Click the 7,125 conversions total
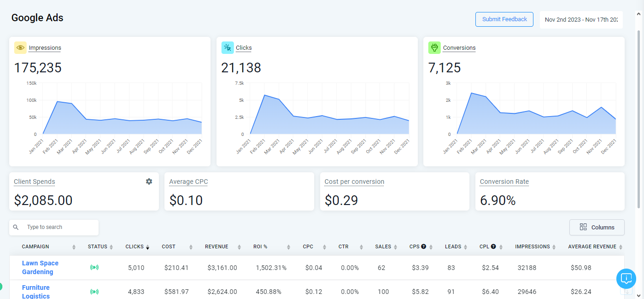The height and width of the screenshot is (299, 644). click(445, 68)
